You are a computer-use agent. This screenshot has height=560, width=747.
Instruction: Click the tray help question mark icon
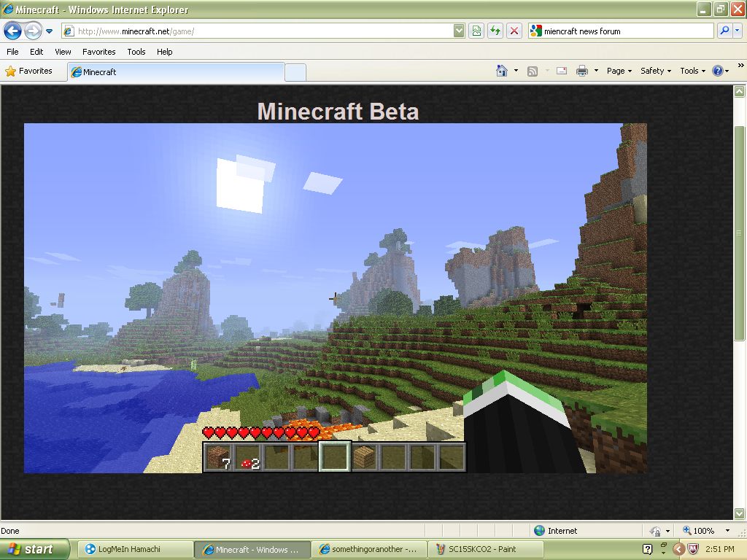(648, 549)
